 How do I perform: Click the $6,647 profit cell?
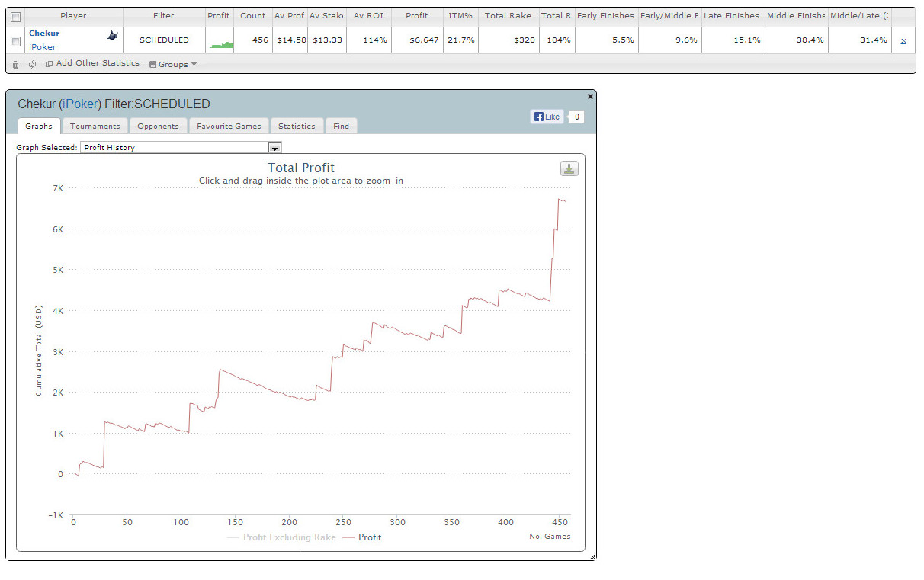pos(417,40)
